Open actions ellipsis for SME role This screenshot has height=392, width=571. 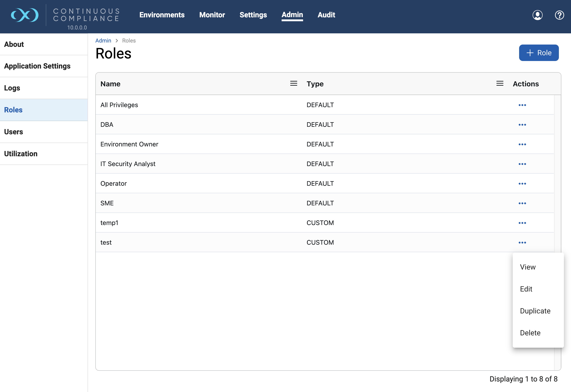tap(522, 203)
